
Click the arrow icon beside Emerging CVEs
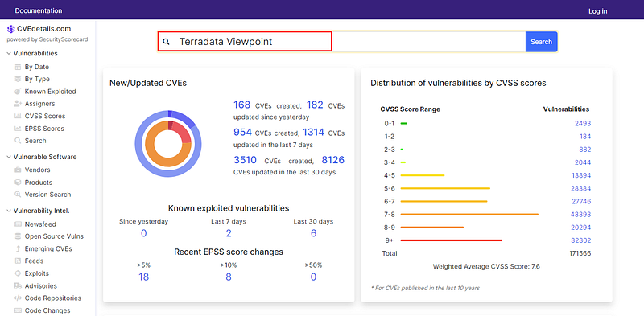click(18, 248)
